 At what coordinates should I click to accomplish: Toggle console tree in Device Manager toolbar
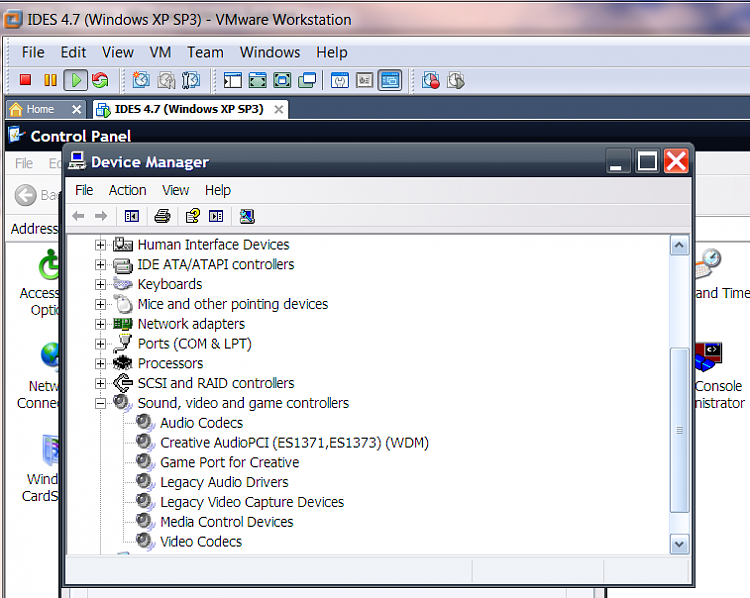[x=132, y=216]
